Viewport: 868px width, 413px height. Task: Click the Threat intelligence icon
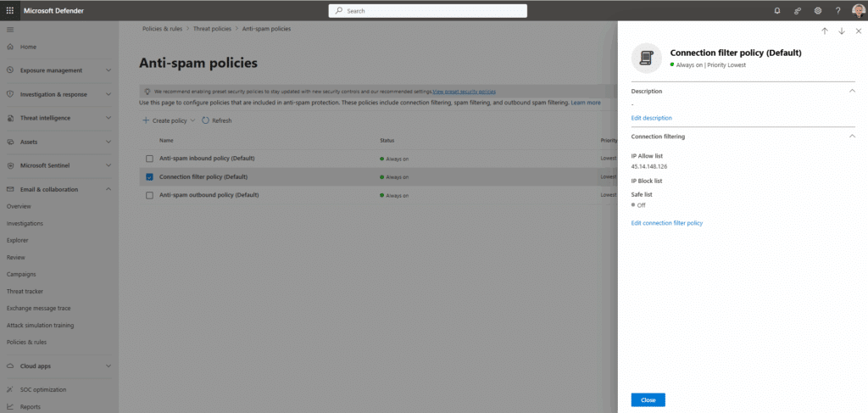[10, 118]
